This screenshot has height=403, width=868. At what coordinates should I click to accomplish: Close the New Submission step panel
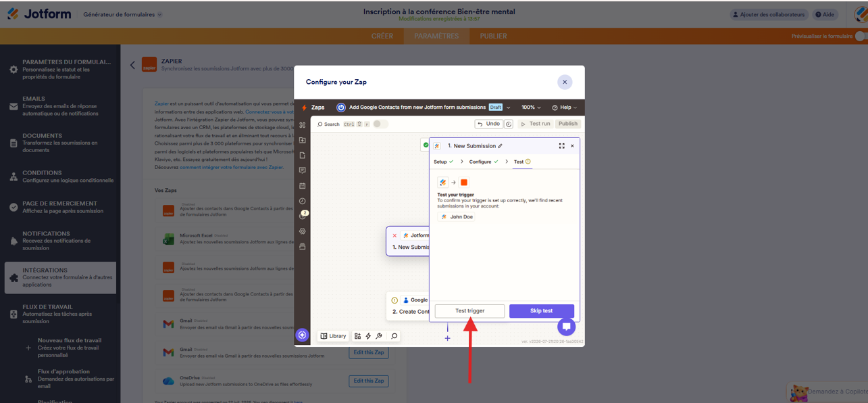pos(572,146)
